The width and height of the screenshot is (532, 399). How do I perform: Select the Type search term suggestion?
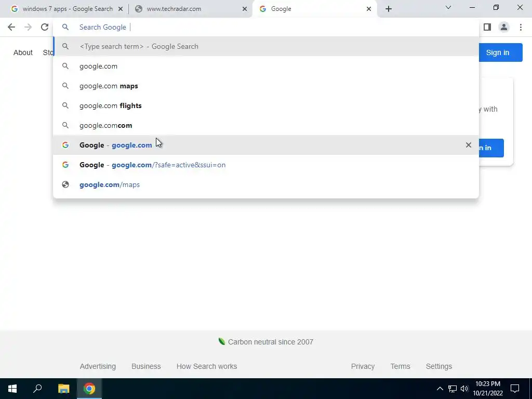point(266,46)
